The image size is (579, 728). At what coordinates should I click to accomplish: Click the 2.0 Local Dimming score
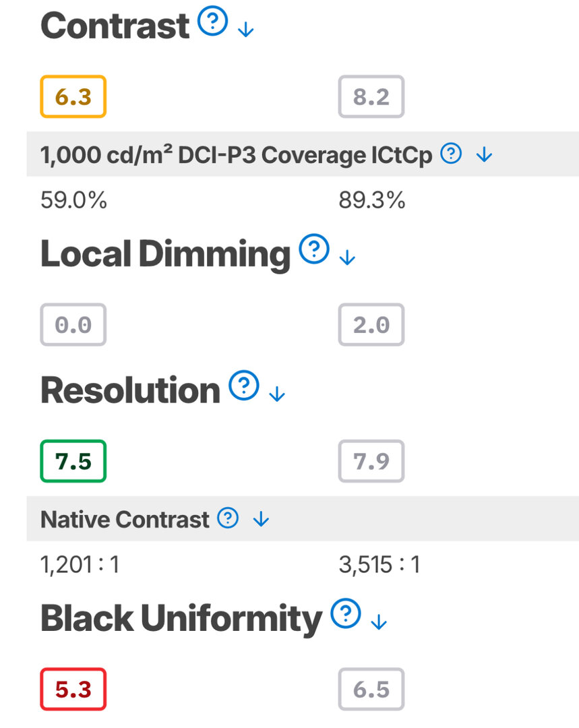pyautogui.click(x=371, y=325)
